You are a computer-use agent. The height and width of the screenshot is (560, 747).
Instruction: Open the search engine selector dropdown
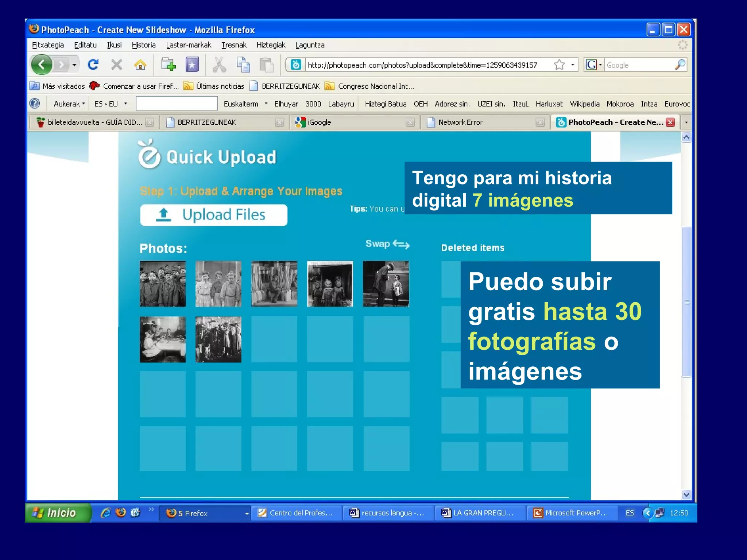click(600, 65)
